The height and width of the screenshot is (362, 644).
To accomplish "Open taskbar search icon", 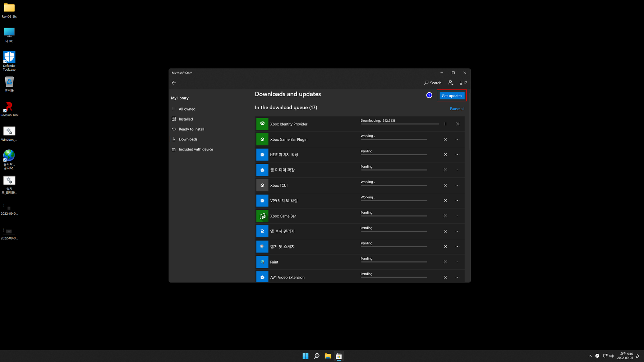I will click(317, 356).
